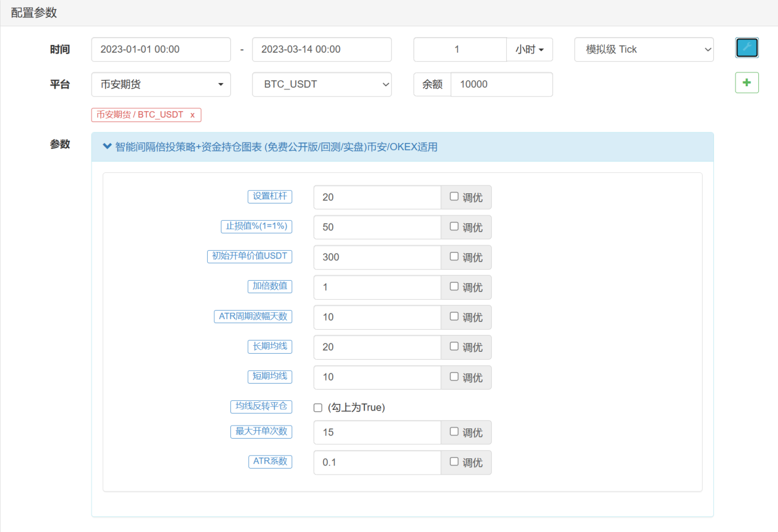This screenshot has width=778, height=532.
Task: Click the 长期均线 parameter label
Action: (x=270, y=346)
